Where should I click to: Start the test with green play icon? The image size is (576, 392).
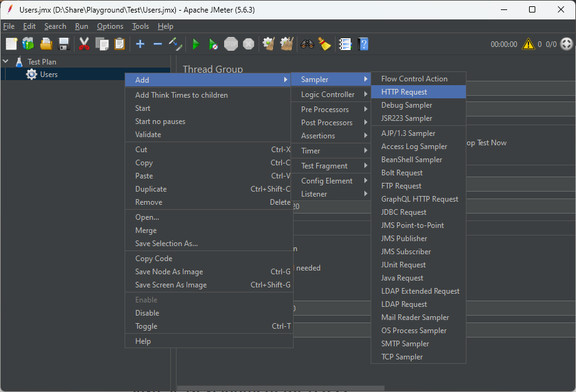point(196,44)
